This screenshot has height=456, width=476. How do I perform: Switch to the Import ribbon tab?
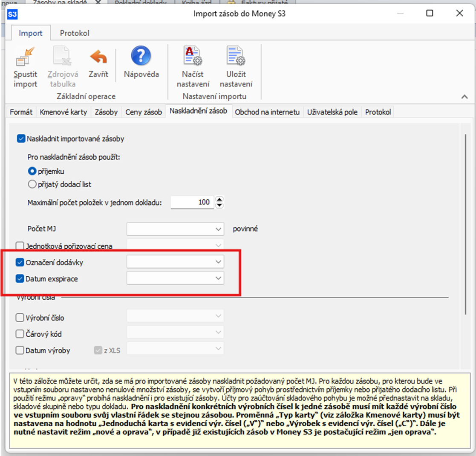pos(31,33)
